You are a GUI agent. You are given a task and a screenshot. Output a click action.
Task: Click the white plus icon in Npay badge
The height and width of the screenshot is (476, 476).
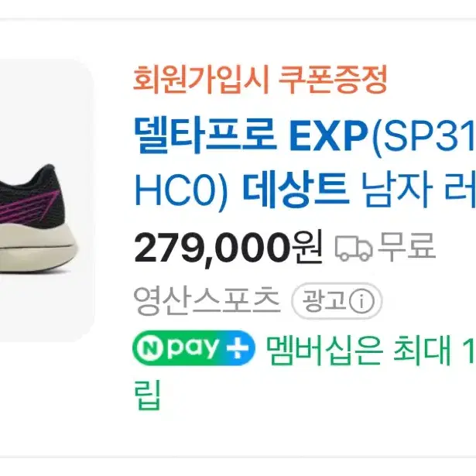pyautogui.click(x=238, y=348)
